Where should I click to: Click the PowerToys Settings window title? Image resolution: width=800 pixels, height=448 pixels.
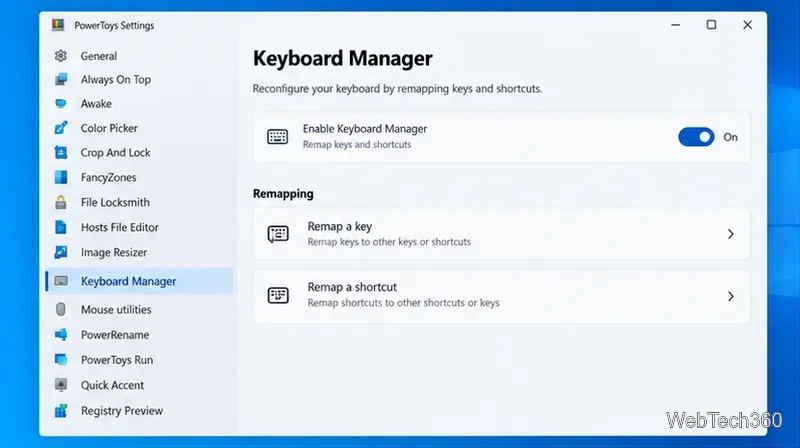click(x=114, y=25)
